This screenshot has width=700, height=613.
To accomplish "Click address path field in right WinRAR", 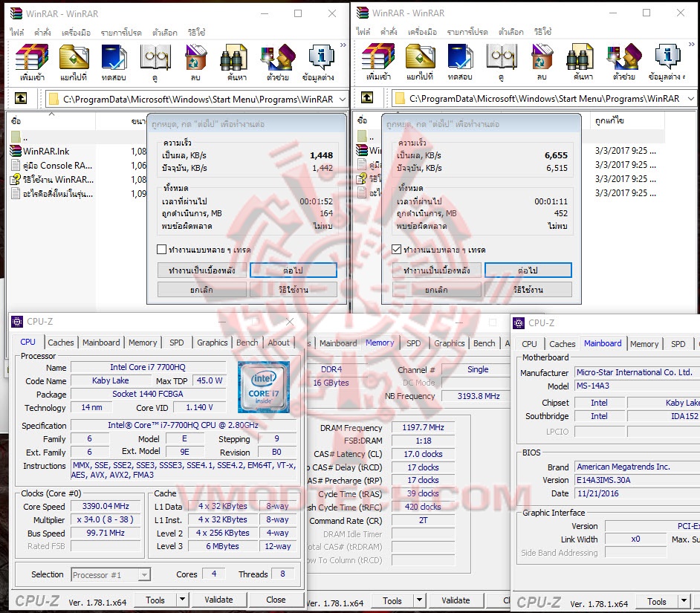I will (x=544, y=98).
